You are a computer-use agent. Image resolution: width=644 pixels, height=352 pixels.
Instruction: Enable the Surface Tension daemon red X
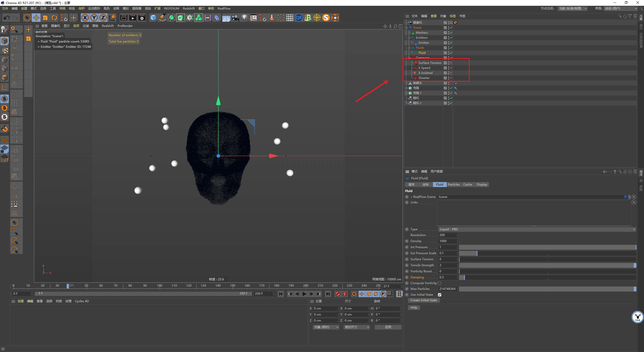pyautogui.click(x=451, y=63)
